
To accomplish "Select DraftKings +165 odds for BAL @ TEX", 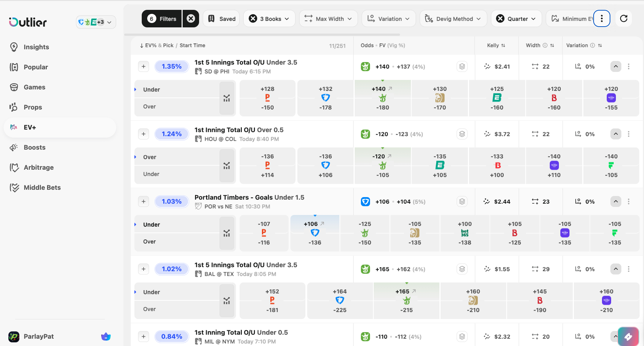I will (407, 291).
